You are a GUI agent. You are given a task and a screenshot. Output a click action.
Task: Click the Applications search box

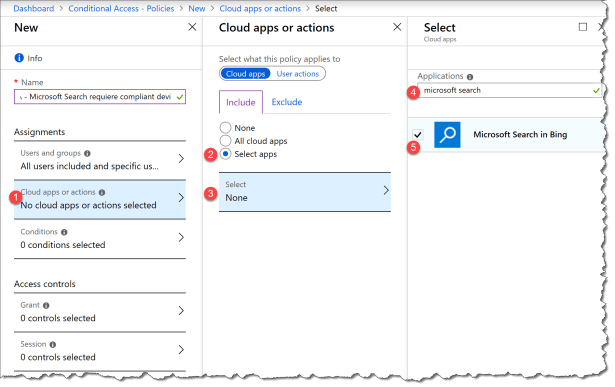click(509, 91)
